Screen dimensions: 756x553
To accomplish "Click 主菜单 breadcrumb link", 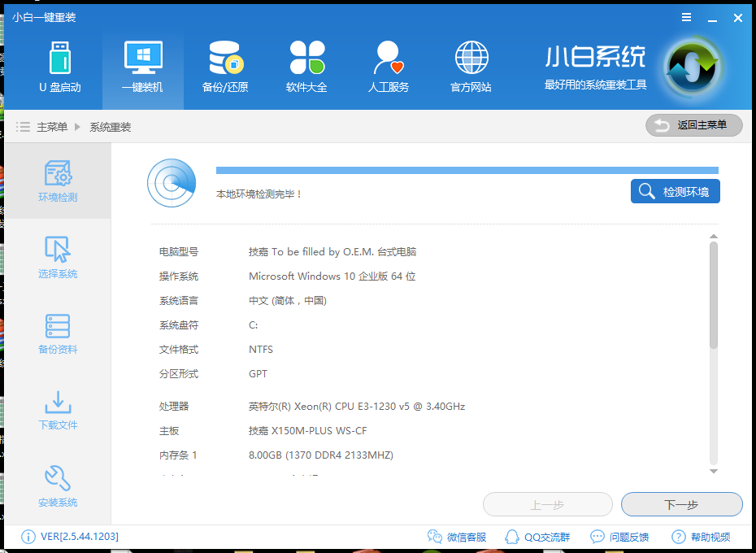I will [x=52, y=127].
